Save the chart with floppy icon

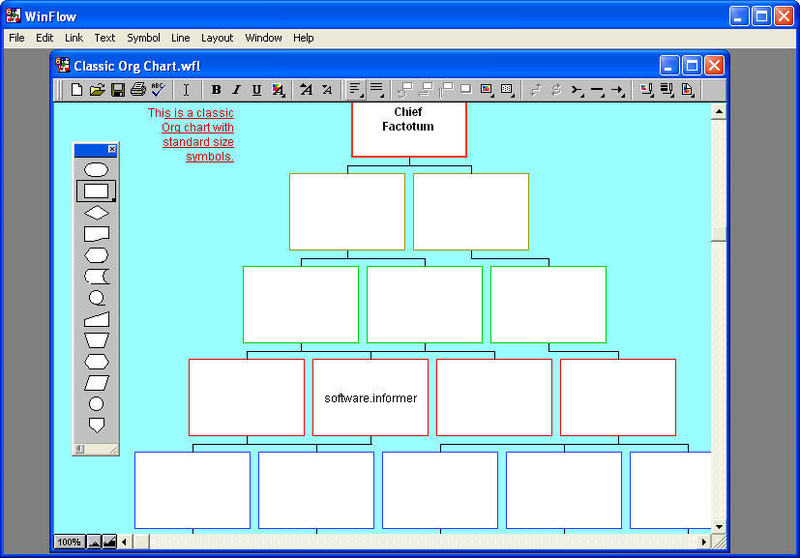[x=118, y=90]
